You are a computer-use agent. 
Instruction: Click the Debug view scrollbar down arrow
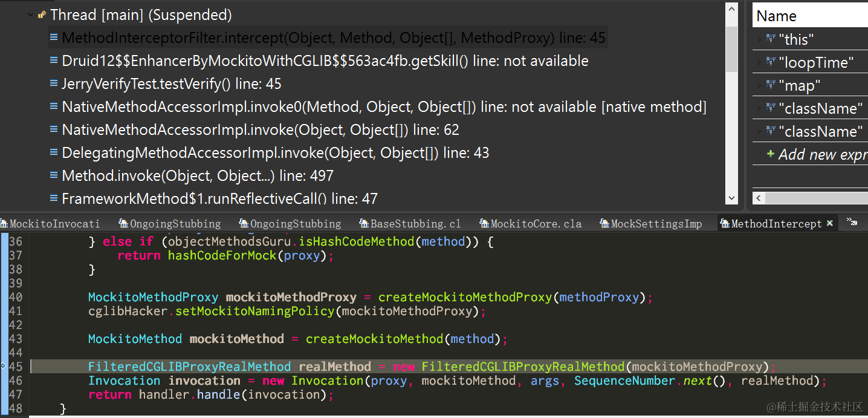731,198
